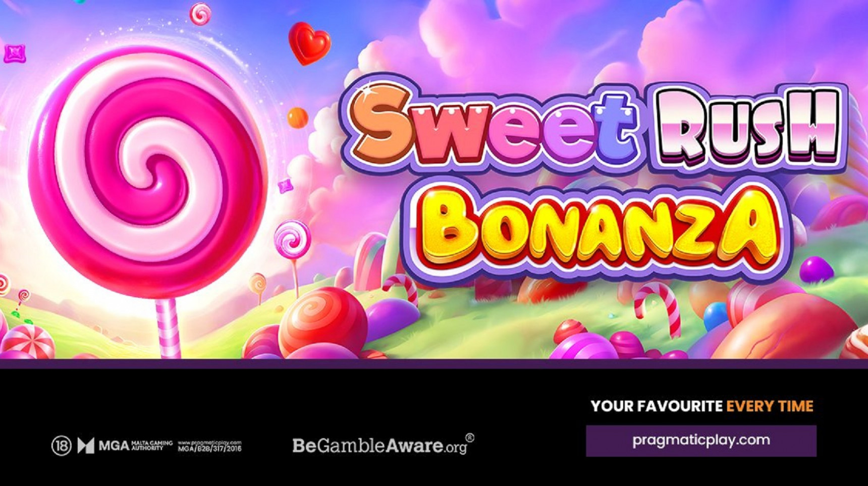
Task: Click the small orange candy ball
Action: click(x=297, y=118)
